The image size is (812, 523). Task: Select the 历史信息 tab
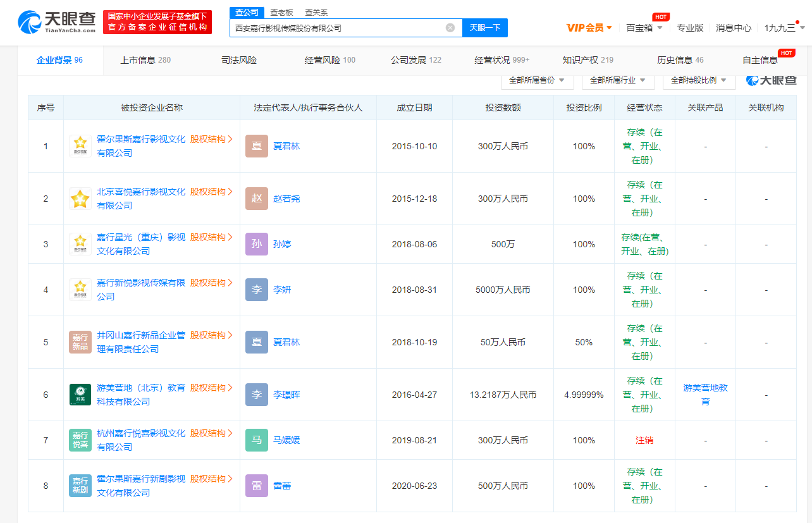click(680, 60)
